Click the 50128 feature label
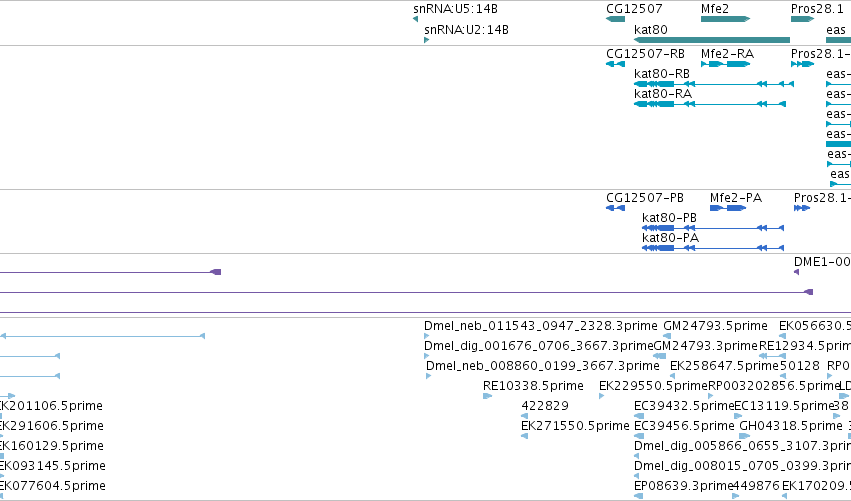The image size is (851, 501). tap(799, 366)
